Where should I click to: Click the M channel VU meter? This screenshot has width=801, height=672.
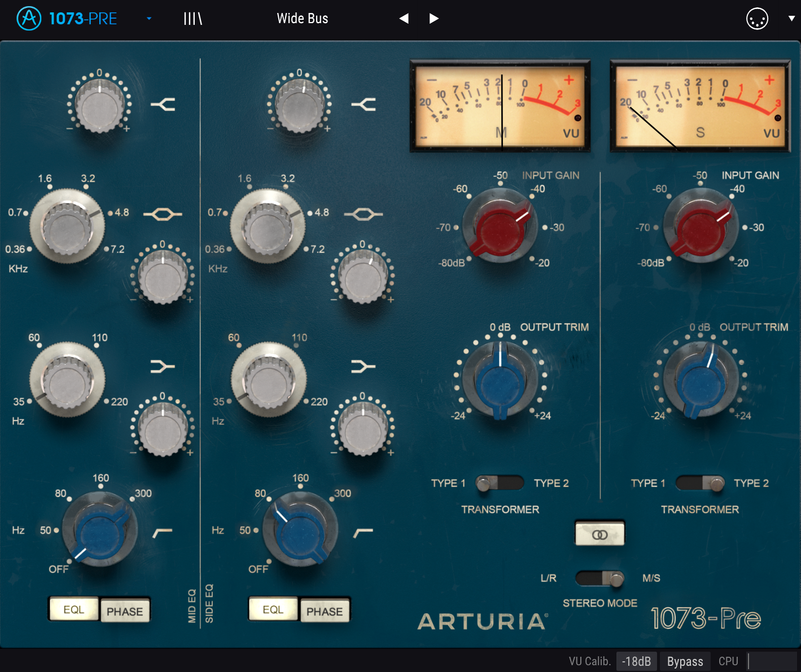(500, 106)
